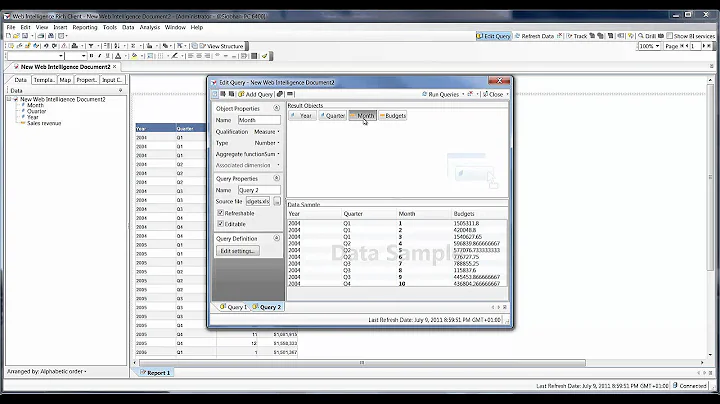Screen dimensions: 720x404
Task: Click the Edit settings button
Action: 237,251
